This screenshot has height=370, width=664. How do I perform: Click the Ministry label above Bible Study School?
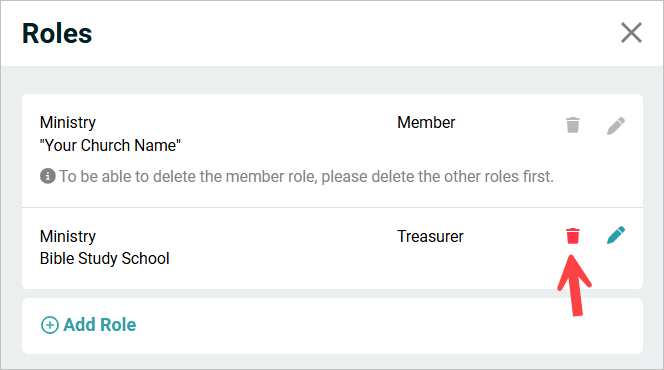tap(68, 236)
